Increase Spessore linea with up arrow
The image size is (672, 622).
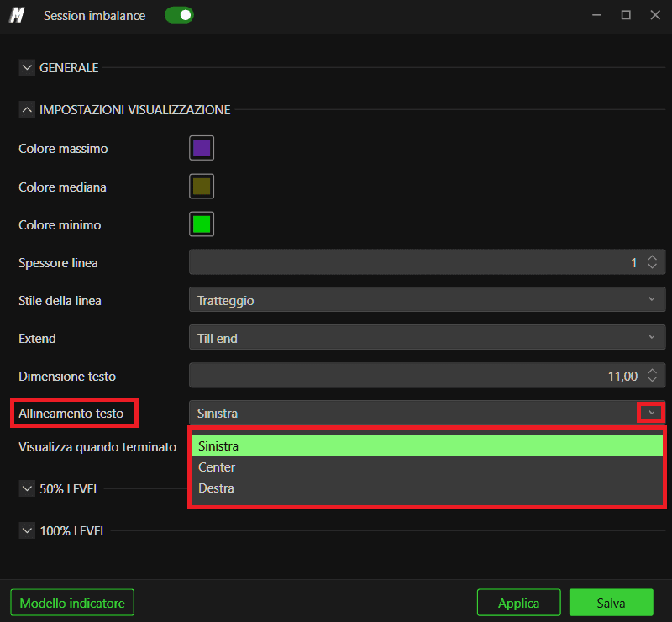(652, 258)
